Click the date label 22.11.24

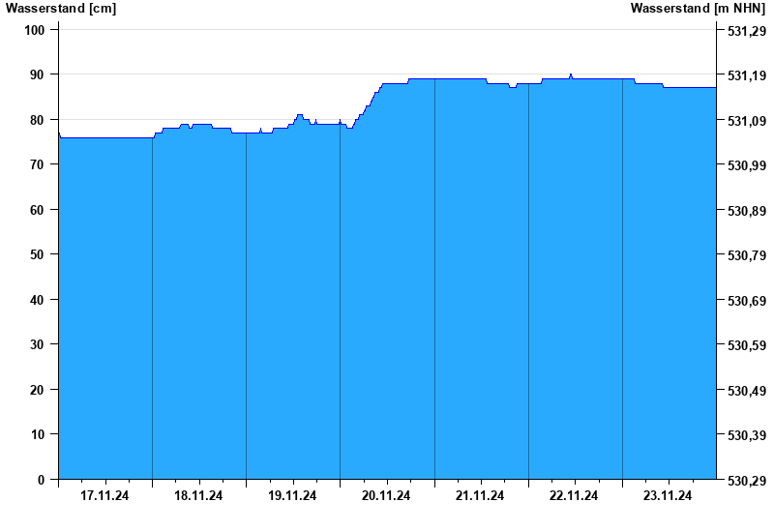pyautogui.click(x=574, y=495)
